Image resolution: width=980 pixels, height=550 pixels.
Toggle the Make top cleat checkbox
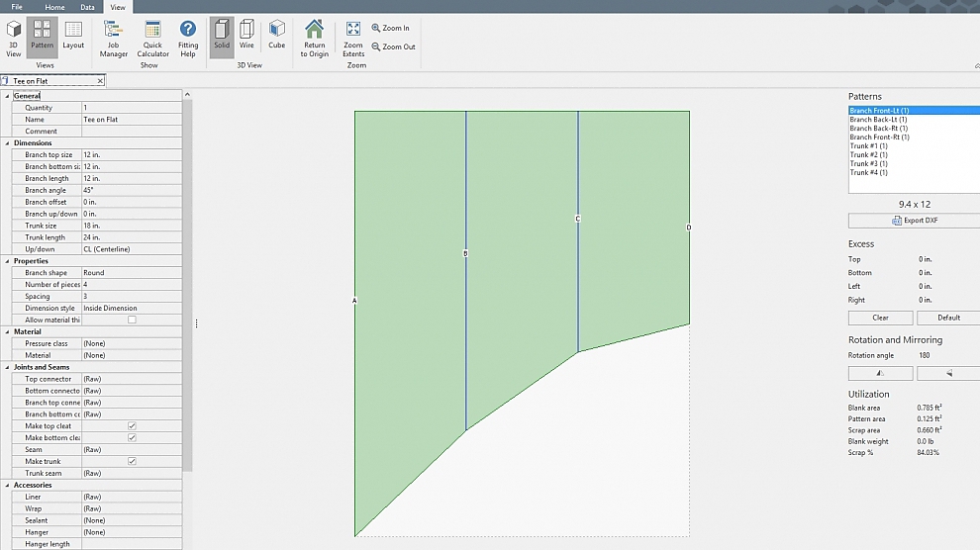point(132,426)
